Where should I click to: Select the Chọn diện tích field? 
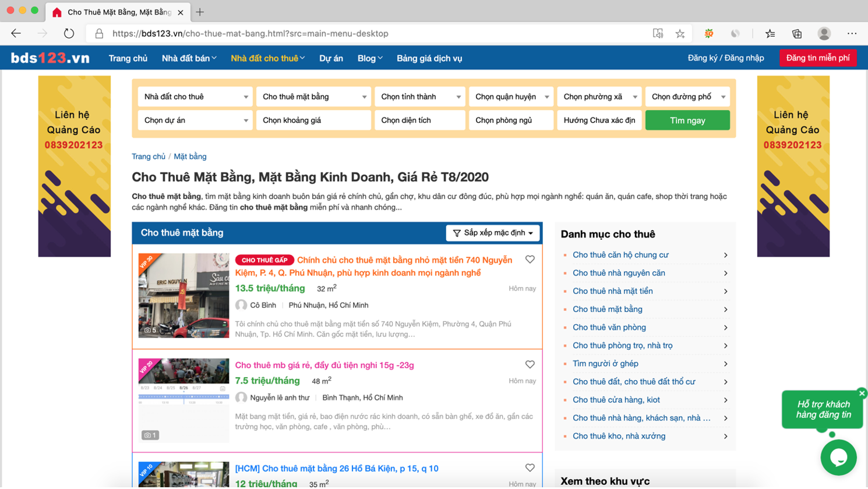pos(419,121)
